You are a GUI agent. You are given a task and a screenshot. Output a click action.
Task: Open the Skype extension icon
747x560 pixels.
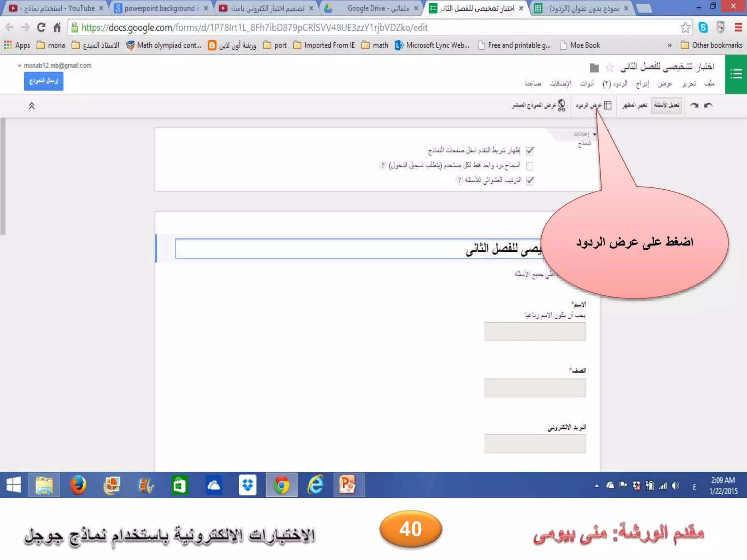[x=703, y=27]
